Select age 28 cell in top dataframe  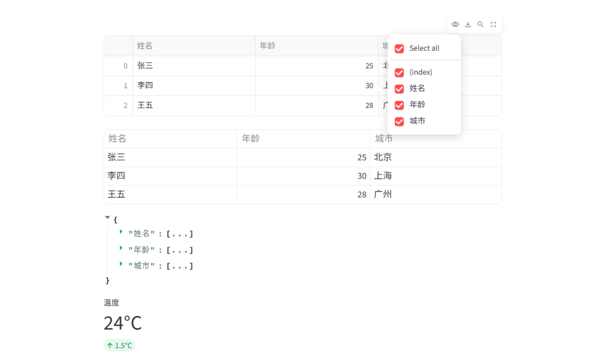[x=317, y=105]
